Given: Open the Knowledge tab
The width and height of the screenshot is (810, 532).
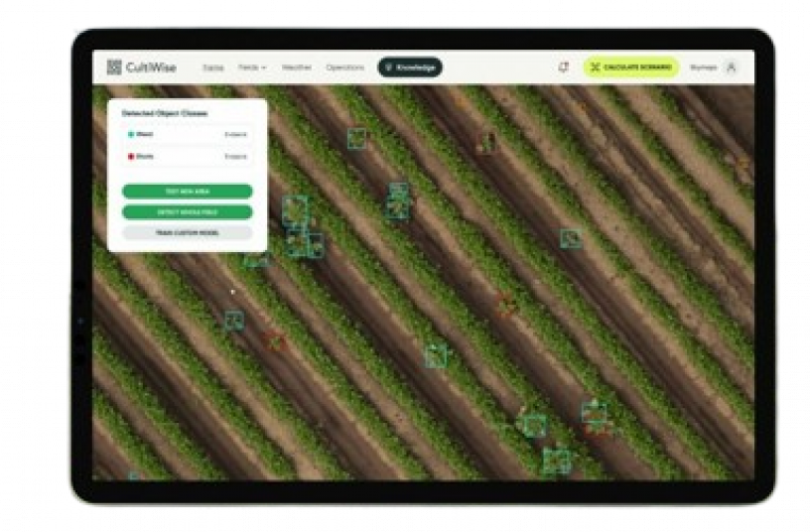Looking at the screenshot, I should (x=410, y=67).
